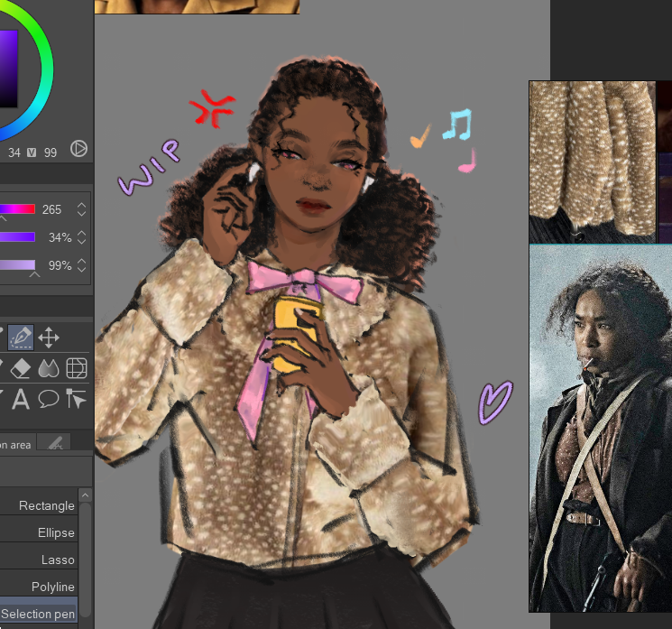
Task: Increase hue with the up arrow beside 265
Action: click(x=81, y=206)
